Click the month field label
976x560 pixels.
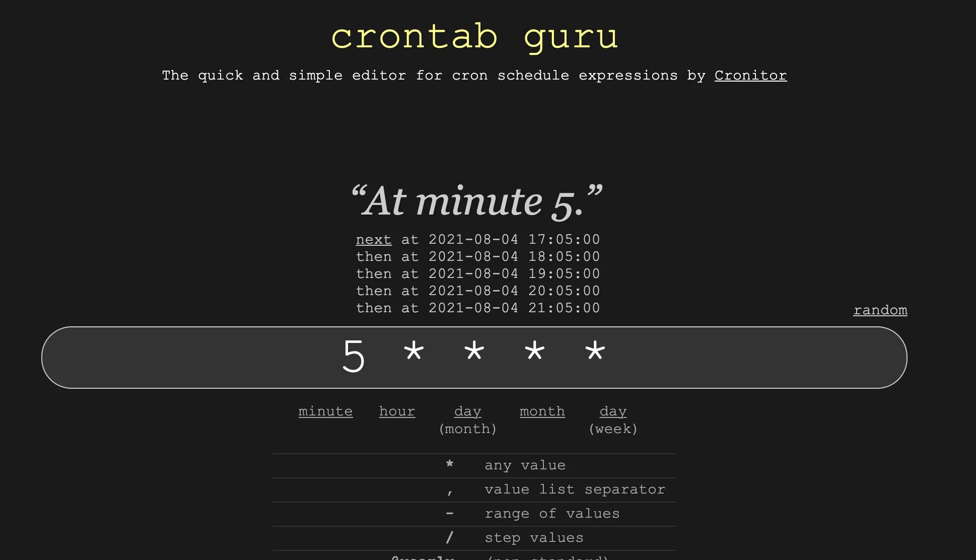click(542, 411)
